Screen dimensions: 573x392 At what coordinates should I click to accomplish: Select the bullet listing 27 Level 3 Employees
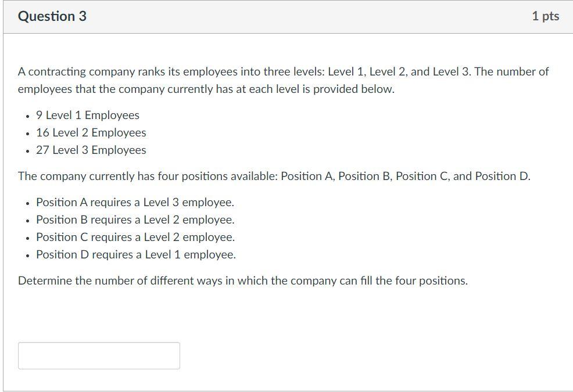tap(91, 150)
